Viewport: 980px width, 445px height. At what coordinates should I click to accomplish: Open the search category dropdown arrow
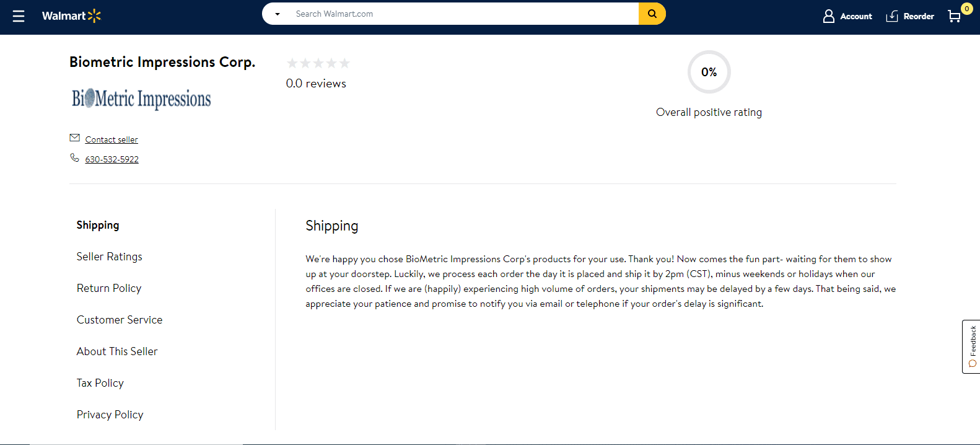tap(278, 14)
